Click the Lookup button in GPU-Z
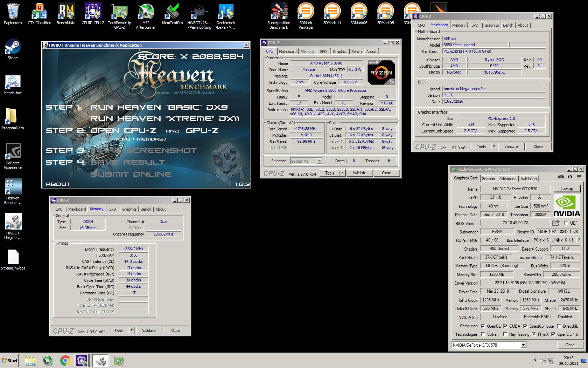The width and height of the screenshot is (588, 368). [567, 189]
